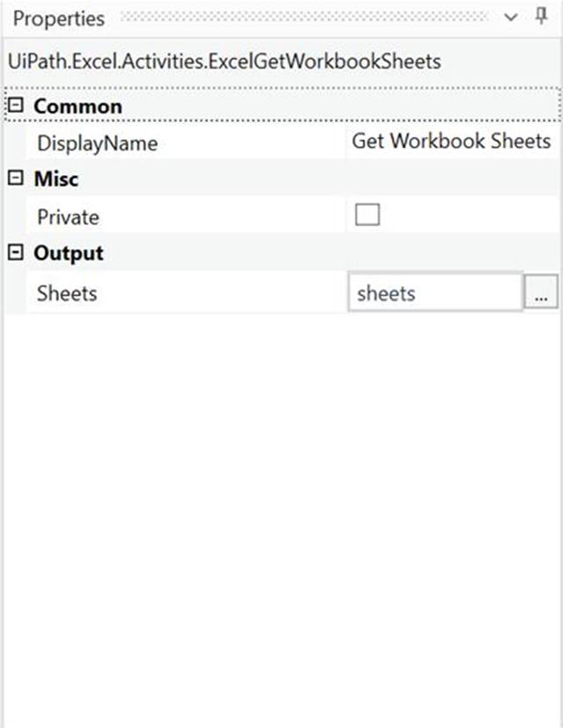Collapse the Common section
This screenshot has height=728, width=563.
point(14,107)
